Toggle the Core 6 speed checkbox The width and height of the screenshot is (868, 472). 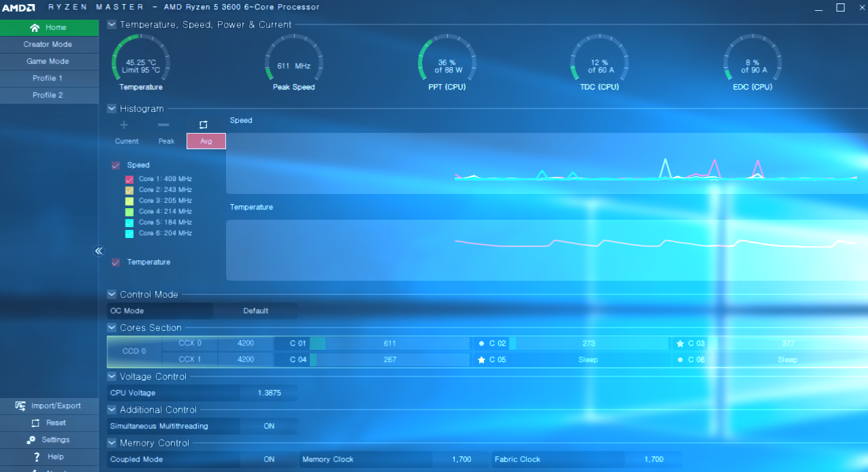[x=130, y=234]
